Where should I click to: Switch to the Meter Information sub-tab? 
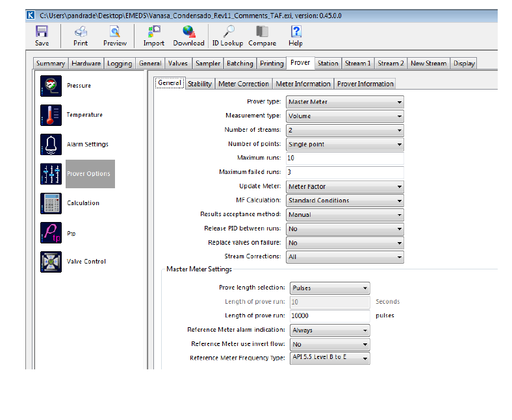(303, 84)
